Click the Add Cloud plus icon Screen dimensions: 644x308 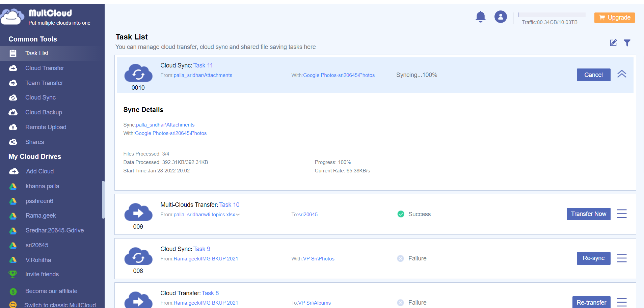click(14, 171)
